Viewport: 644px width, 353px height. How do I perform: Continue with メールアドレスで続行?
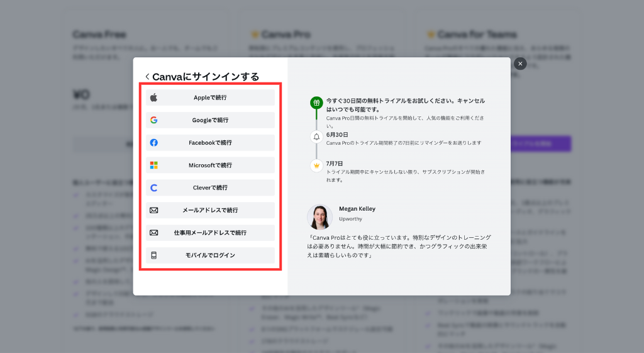click(x=210, y=210)
